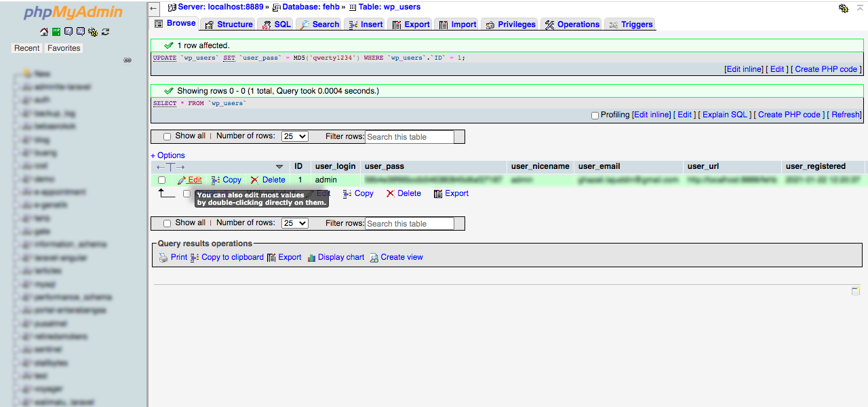Click the Filter rows field above table
The height and width of the screenshot is (407, 868).
pos(410,137)
